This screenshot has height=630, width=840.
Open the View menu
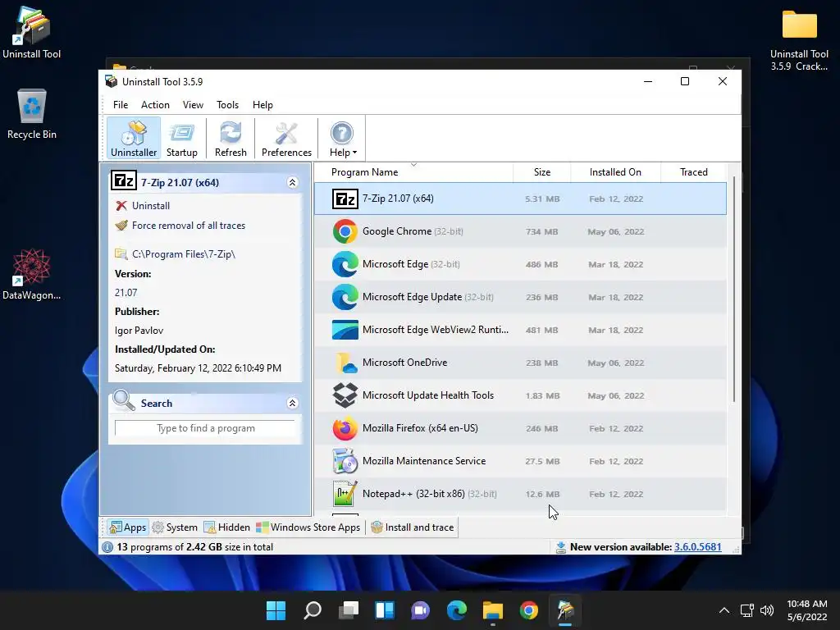click(193, 105)
